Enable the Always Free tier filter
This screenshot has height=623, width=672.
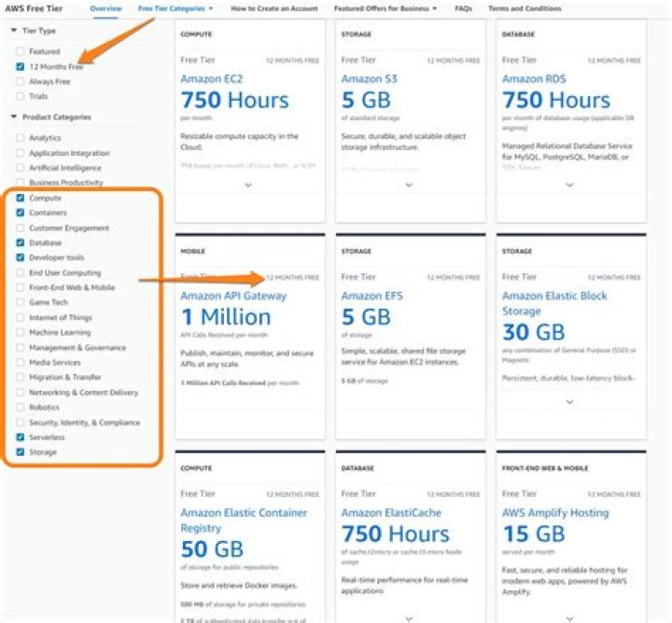[x=21, y=82]
